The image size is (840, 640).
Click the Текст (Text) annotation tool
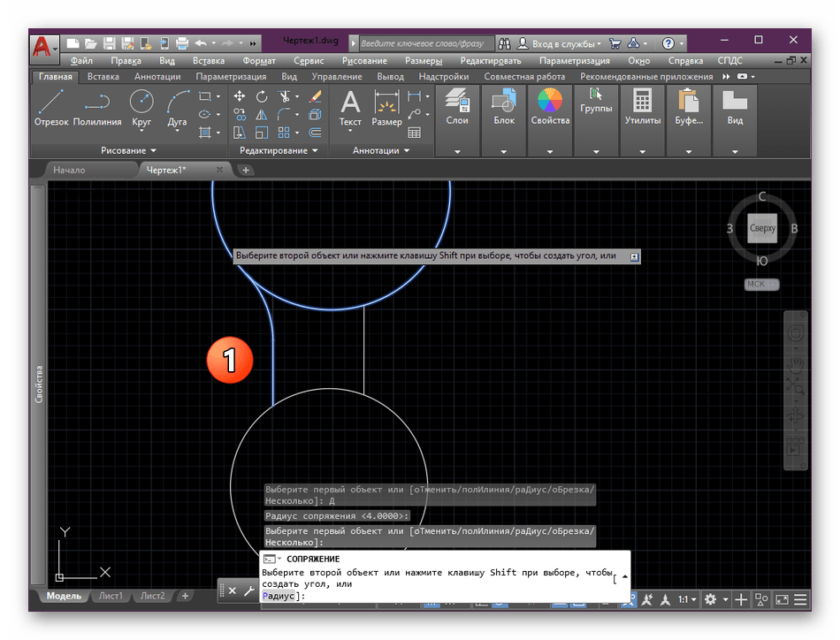[350, 107]
